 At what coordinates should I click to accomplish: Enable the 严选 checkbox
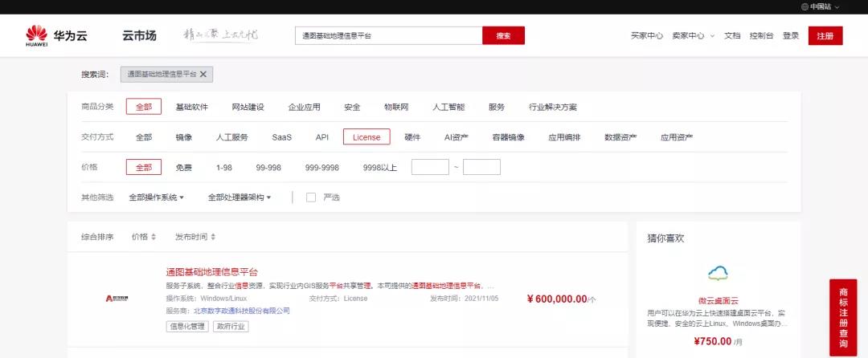pyautogui.click(x=311, y=197)
